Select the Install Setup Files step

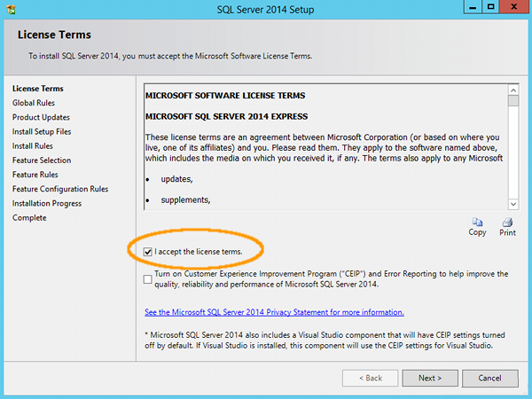(x=42, y=131)
